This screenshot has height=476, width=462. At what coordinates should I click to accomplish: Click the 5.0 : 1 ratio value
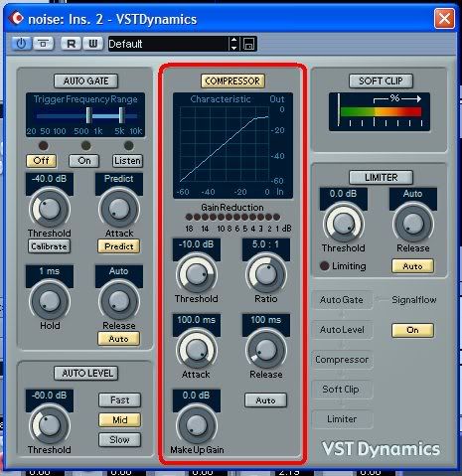(266, 244)
